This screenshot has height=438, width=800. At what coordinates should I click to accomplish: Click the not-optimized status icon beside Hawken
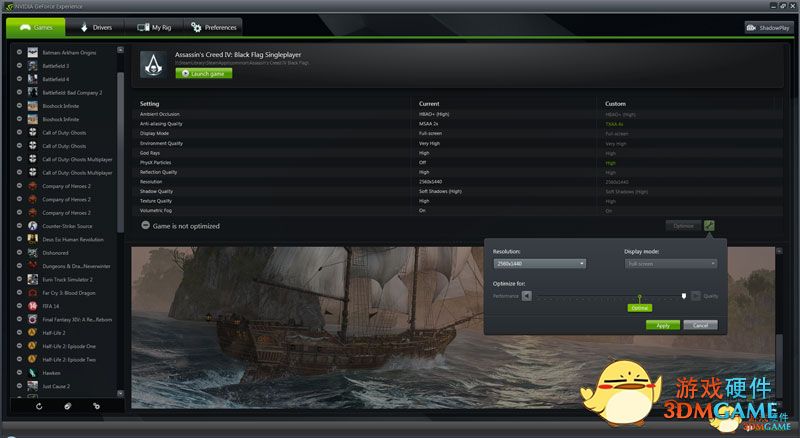[x=19, y=373]
